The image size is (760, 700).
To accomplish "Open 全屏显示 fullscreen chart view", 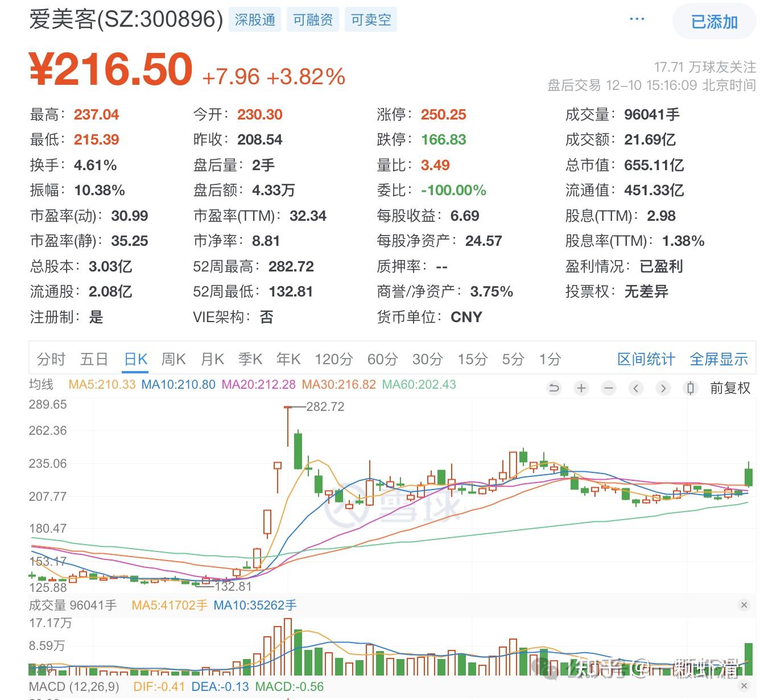I will (718, 359).
